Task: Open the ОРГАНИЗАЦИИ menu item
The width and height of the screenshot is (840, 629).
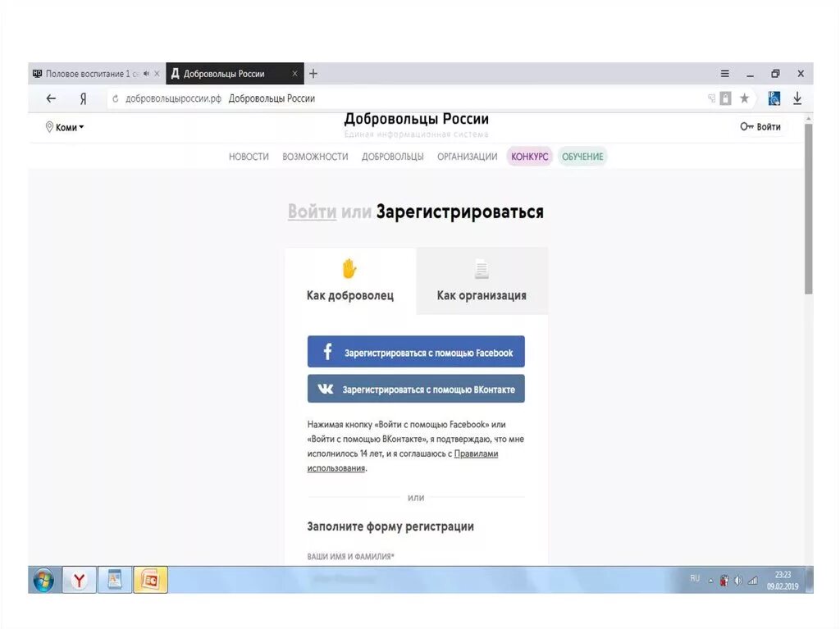Action: click(x=467, y=157)
